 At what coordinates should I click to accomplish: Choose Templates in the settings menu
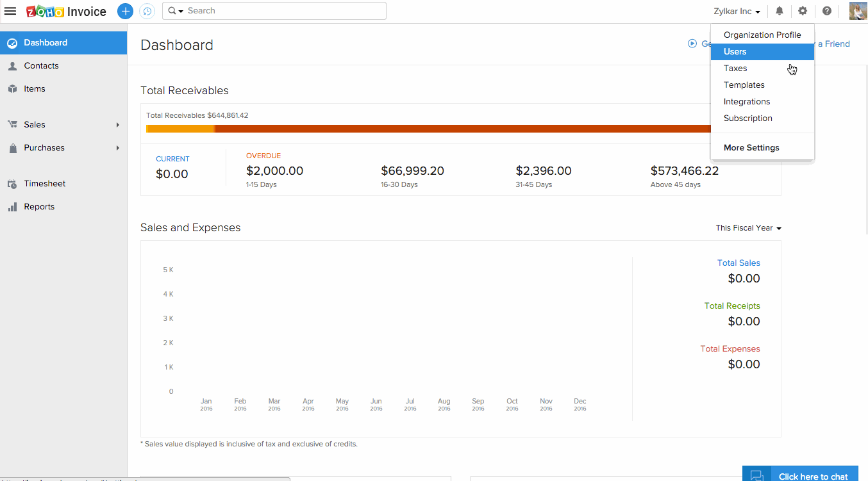[x=744, y=85]
